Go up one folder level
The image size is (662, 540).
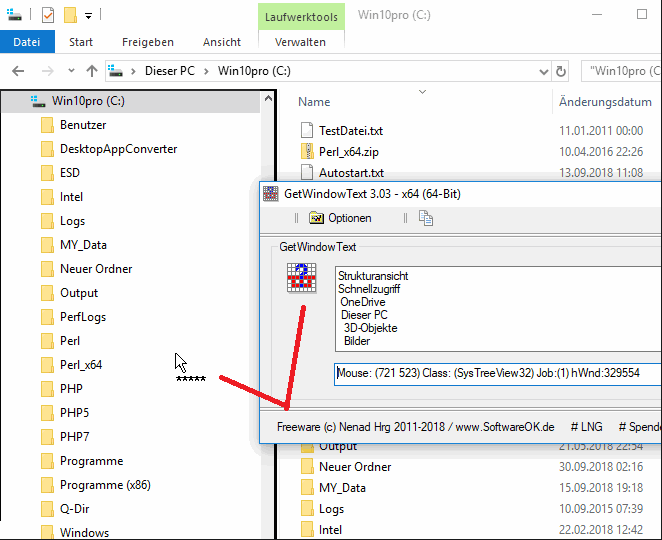[92, 71]
